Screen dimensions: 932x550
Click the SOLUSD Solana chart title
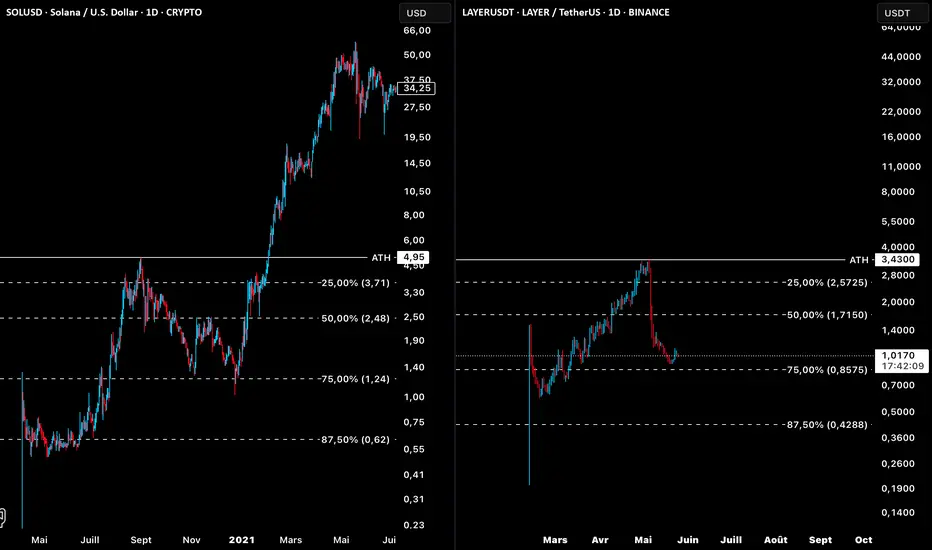click(x=104, y=12)
